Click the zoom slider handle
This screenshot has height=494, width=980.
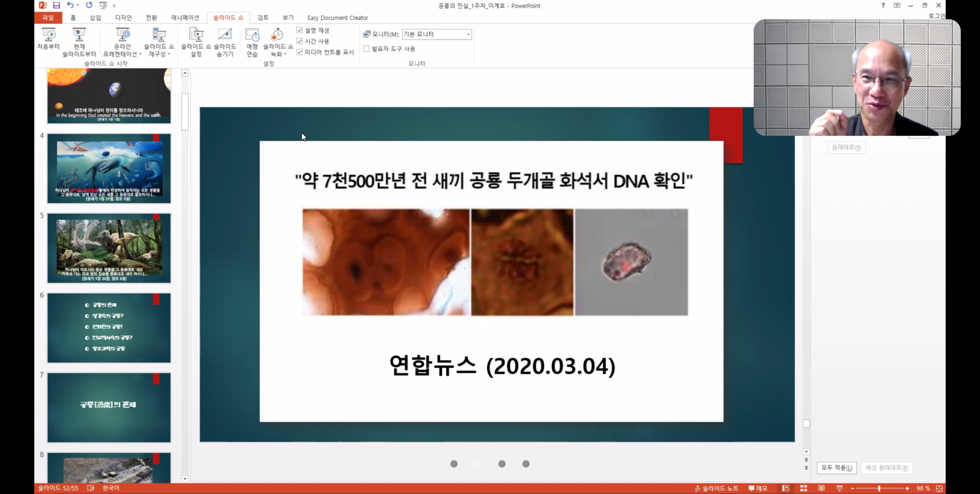click(x=879, y=488)
